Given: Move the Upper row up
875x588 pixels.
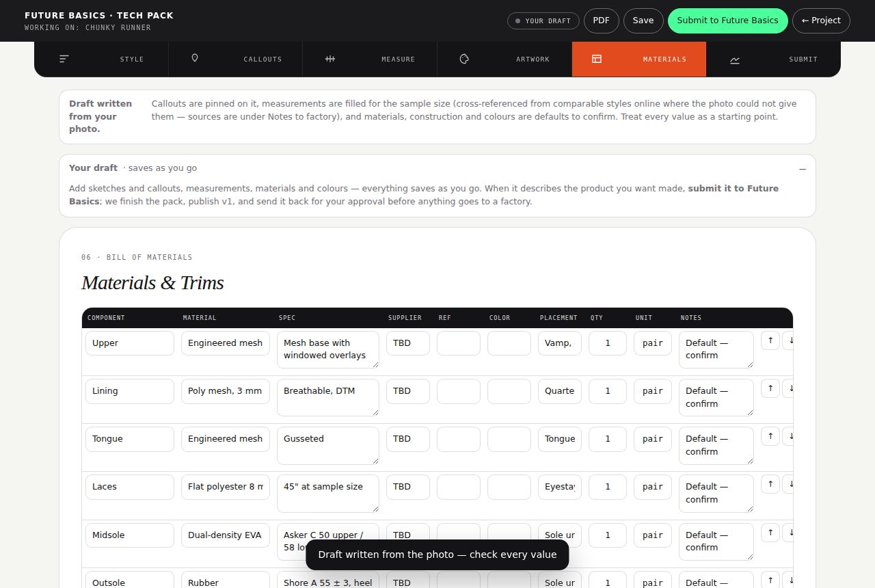Looking at the screenshot, I should pyautogui.click(x=770, y=340).
